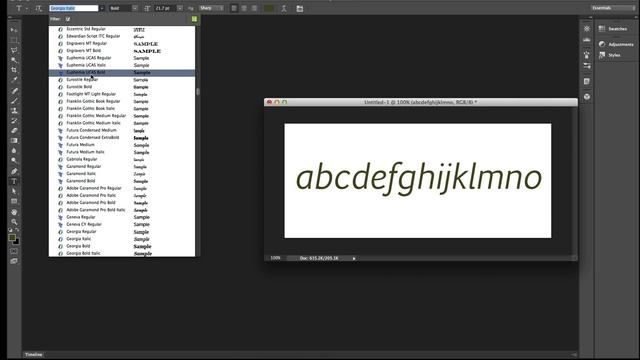Select the Pen tool
The image size is (640, 360).
click(x=14, y=171)
